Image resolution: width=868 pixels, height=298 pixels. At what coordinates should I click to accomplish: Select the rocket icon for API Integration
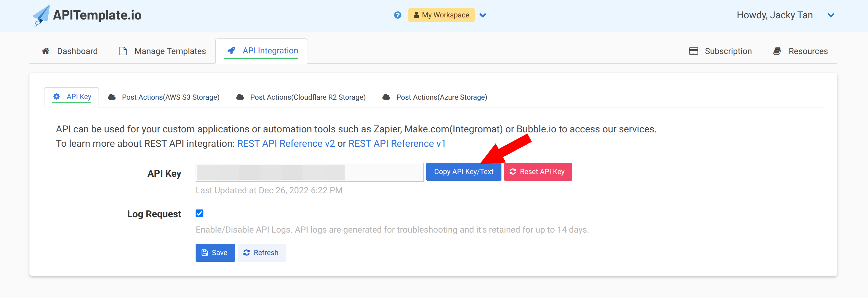tap(231, 50)
